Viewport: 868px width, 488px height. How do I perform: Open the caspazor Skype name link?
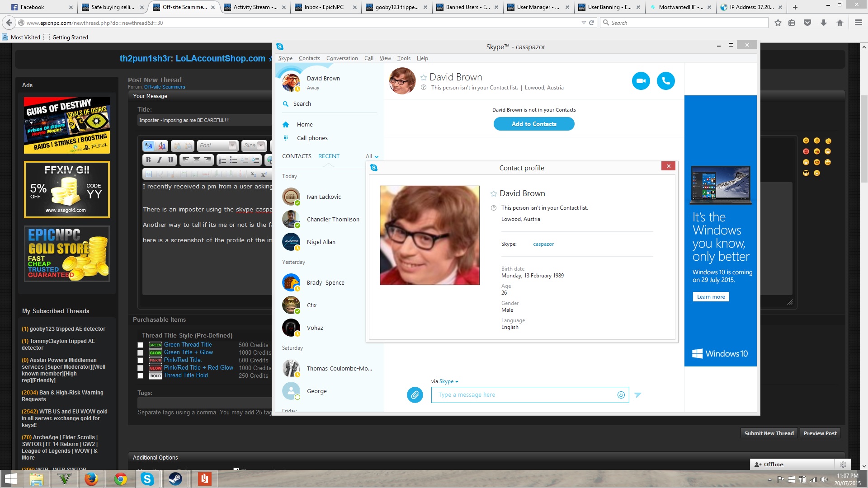[x=543, y=244]
